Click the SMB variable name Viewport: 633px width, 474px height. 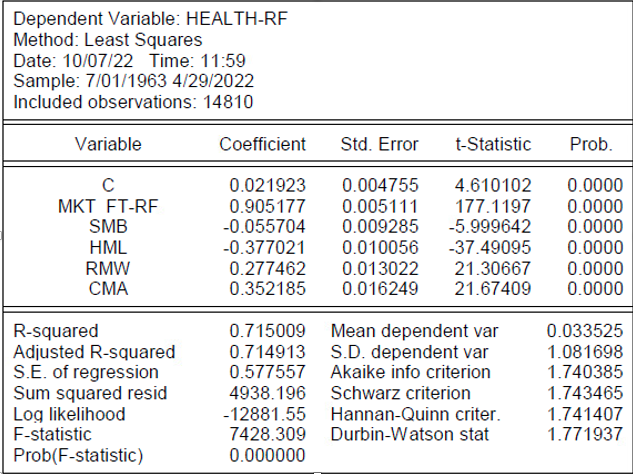pos(108,227)
